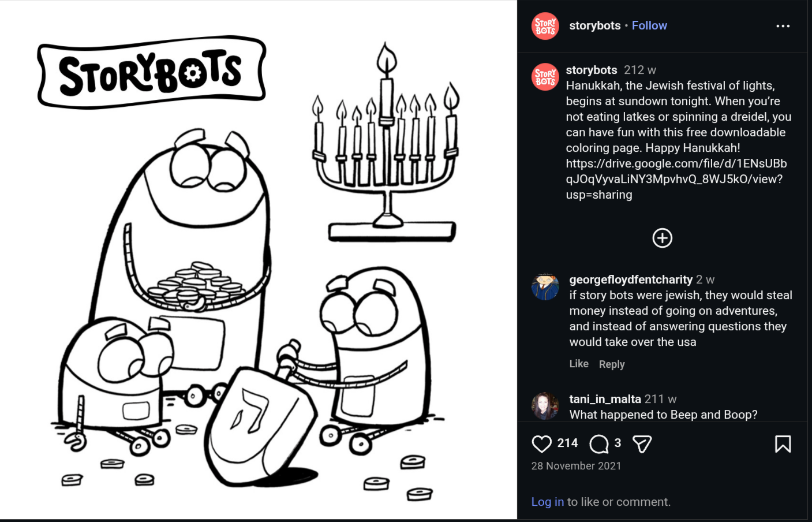The height and width of the screenshot is (522, 812).
Task: Click the tani_in_malta username
Action: (605, 399)
